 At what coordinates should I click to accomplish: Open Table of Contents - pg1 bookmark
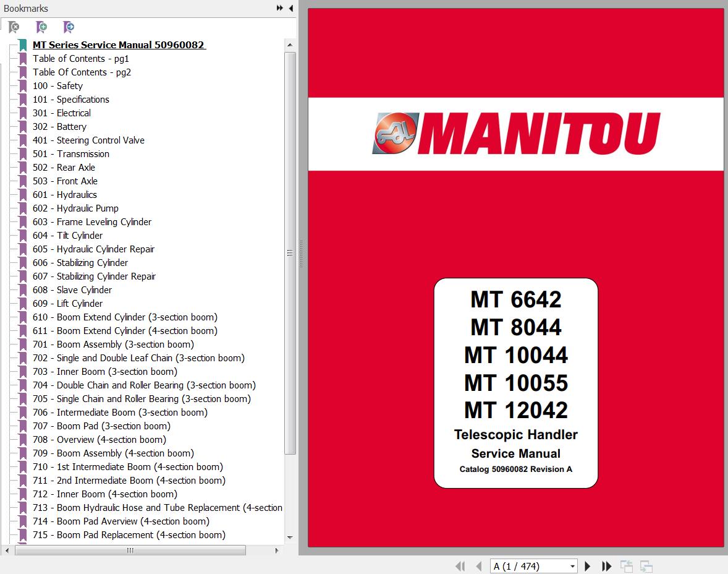[81, 59]
